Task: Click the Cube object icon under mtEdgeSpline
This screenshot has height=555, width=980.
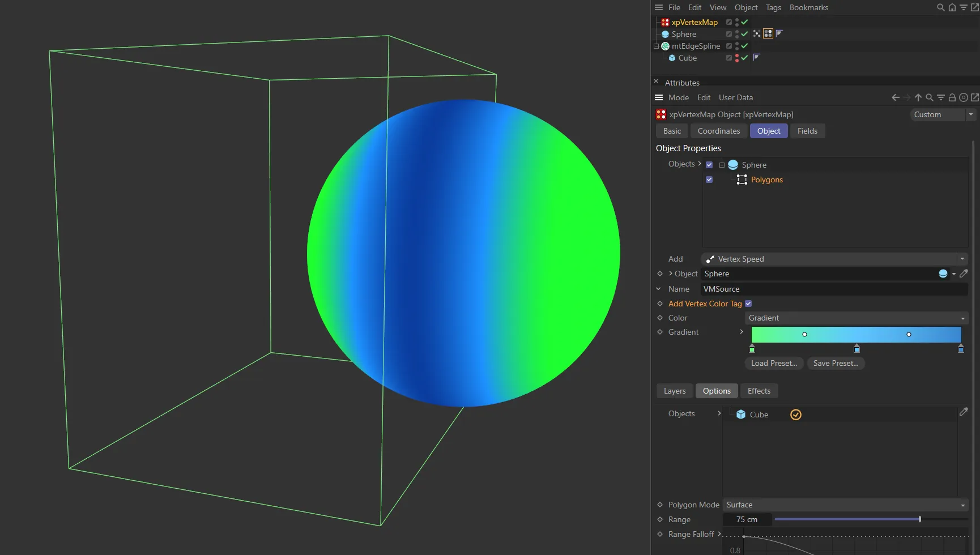Action: 672,58
